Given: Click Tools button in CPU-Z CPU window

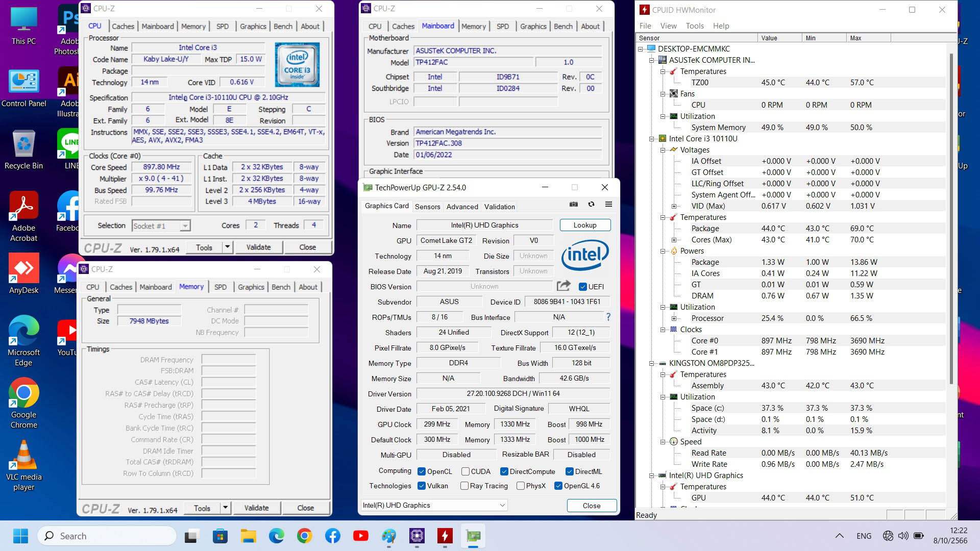Looking at the screenshot, I should coord(204,247).
